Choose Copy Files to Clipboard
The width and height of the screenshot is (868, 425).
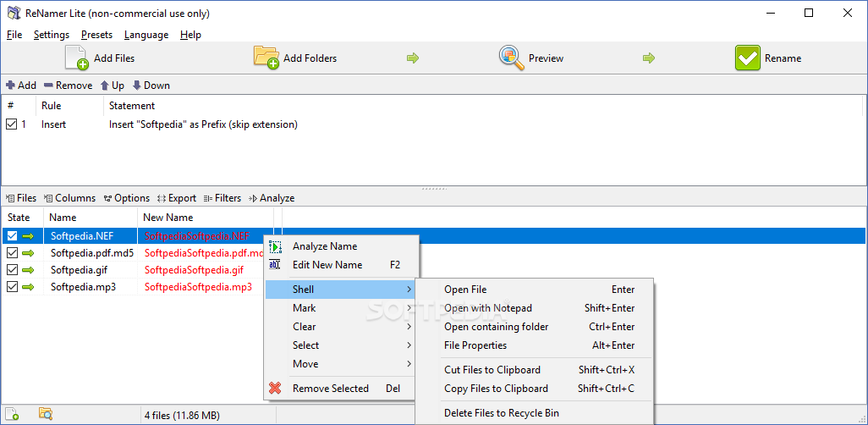click(x=535, y=389)
